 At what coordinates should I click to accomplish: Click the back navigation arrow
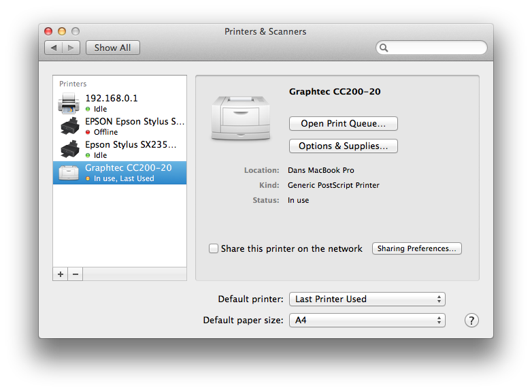tap(54, 48)
